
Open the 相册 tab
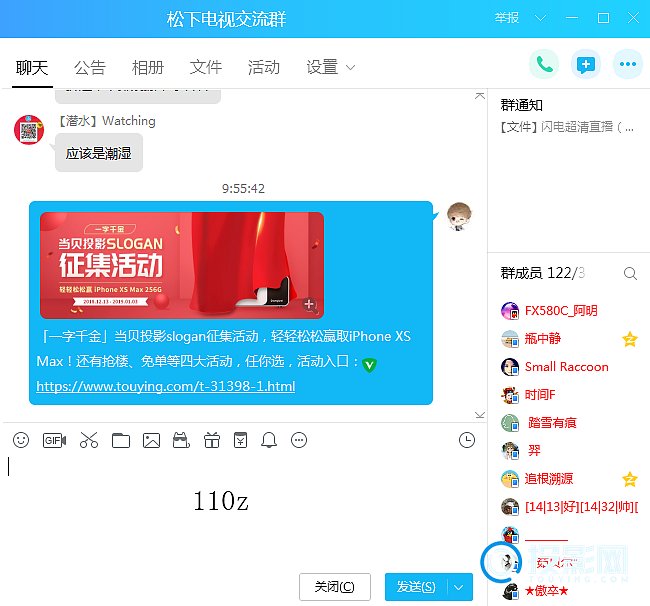pyautogui.click(x=148, y=68)
